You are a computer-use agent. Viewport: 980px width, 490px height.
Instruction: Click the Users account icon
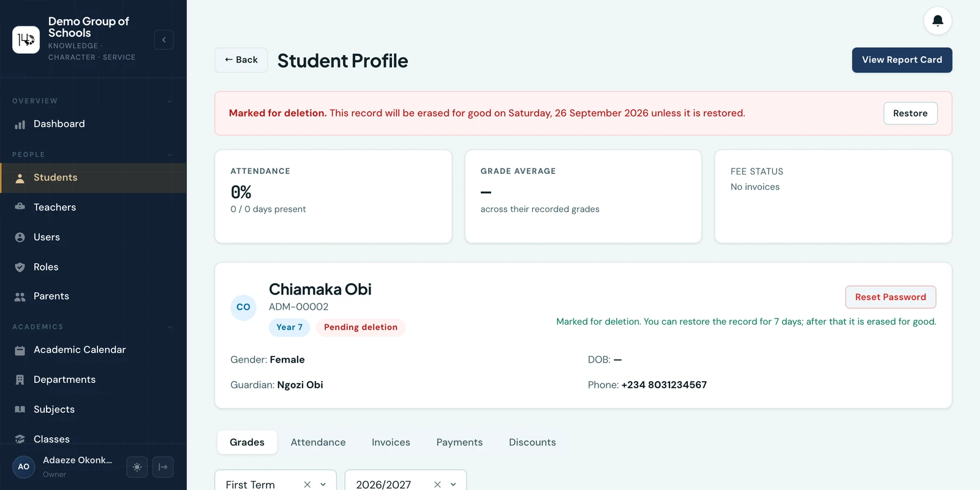(x=20, y=237)
